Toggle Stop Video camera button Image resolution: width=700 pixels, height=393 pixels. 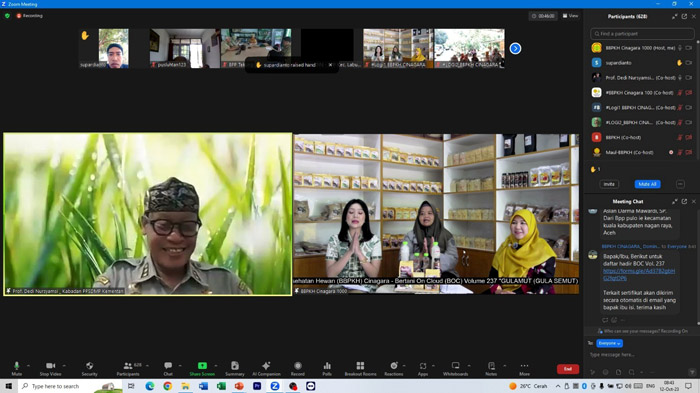(x=50, y=366)
